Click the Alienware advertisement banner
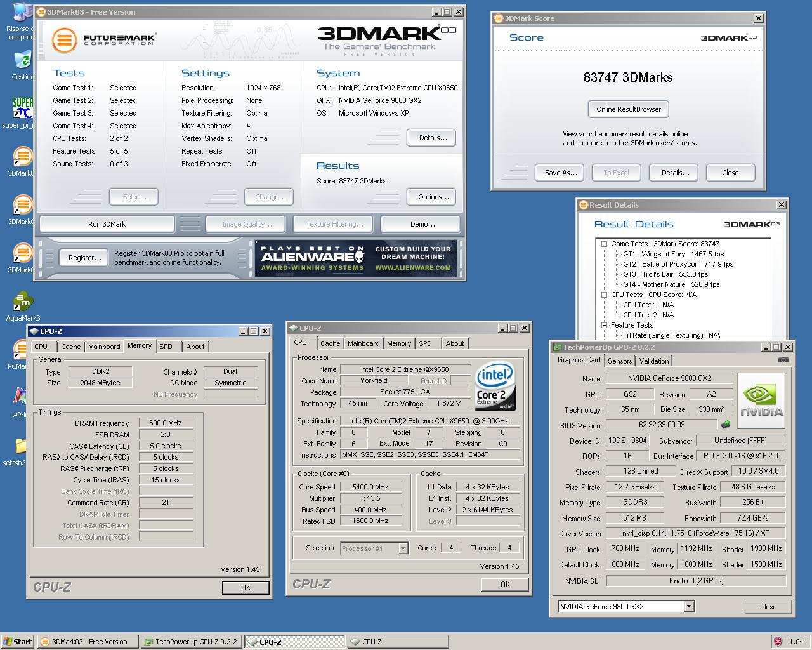 (356, 258)
